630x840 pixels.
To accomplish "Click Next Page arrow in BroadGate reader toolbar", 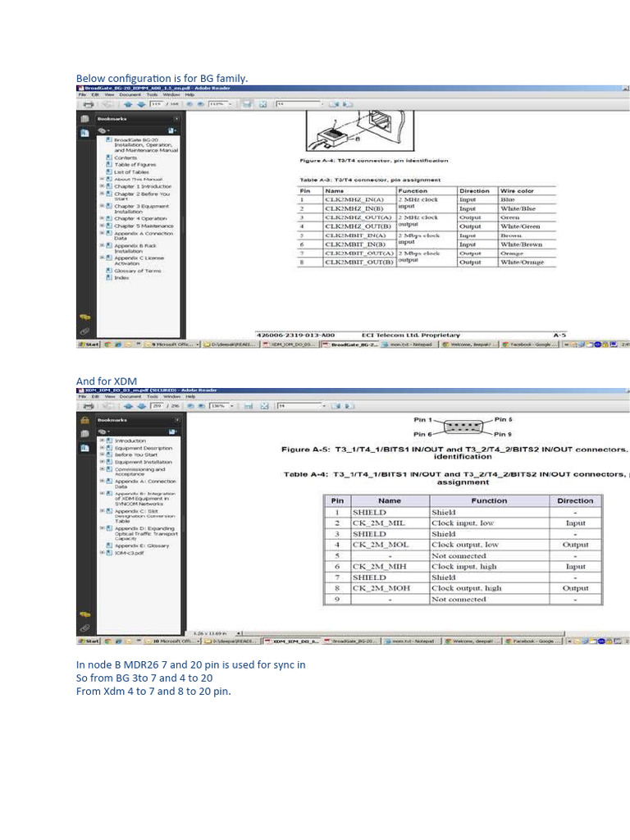I will tap(141, 104).
